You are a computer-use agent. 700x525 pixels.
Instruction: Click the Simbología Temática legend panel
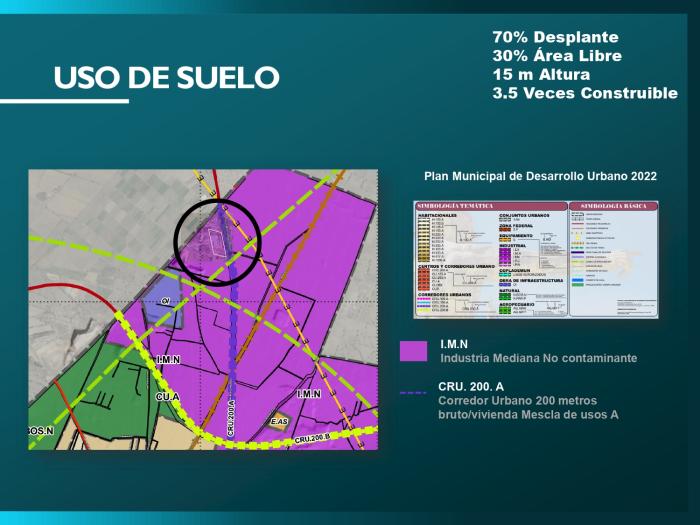pos(489,260)
